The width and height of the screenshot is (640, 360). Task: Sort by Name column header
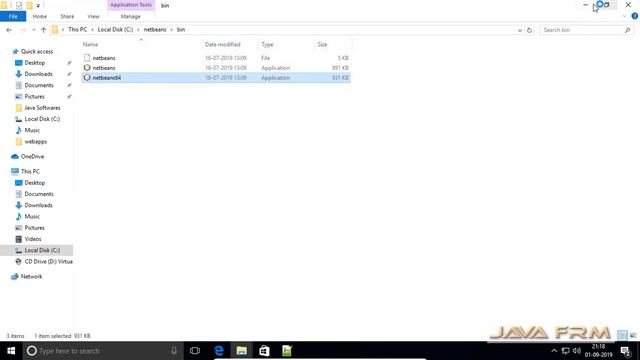coord(90,44)
